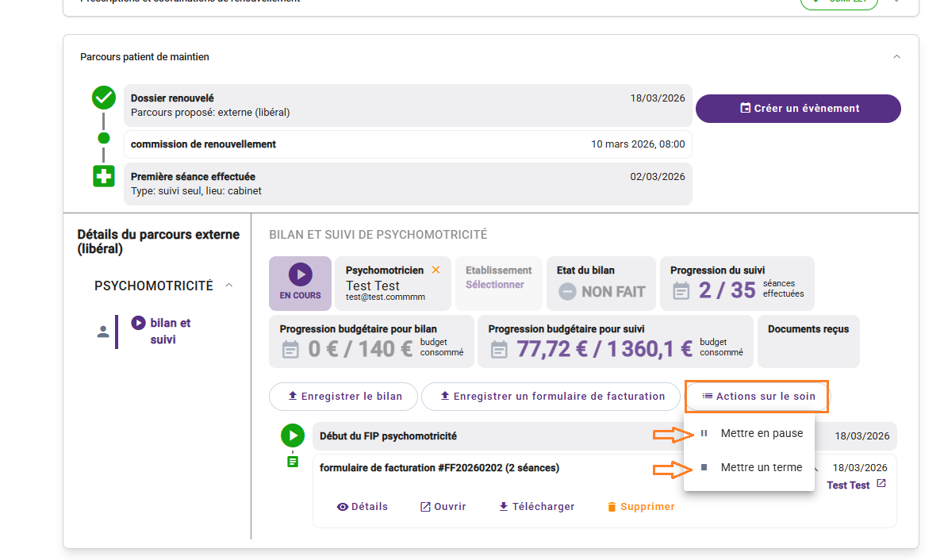Choose Mettre un terme menu option

pos(761,468)
